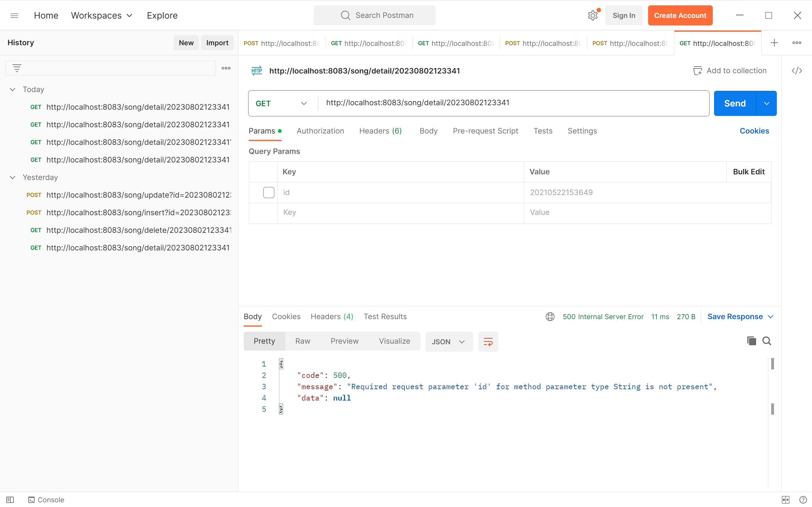Click the network globe icon in response
The height and width of the screenshot is (507, 812).
pos(550,317)
